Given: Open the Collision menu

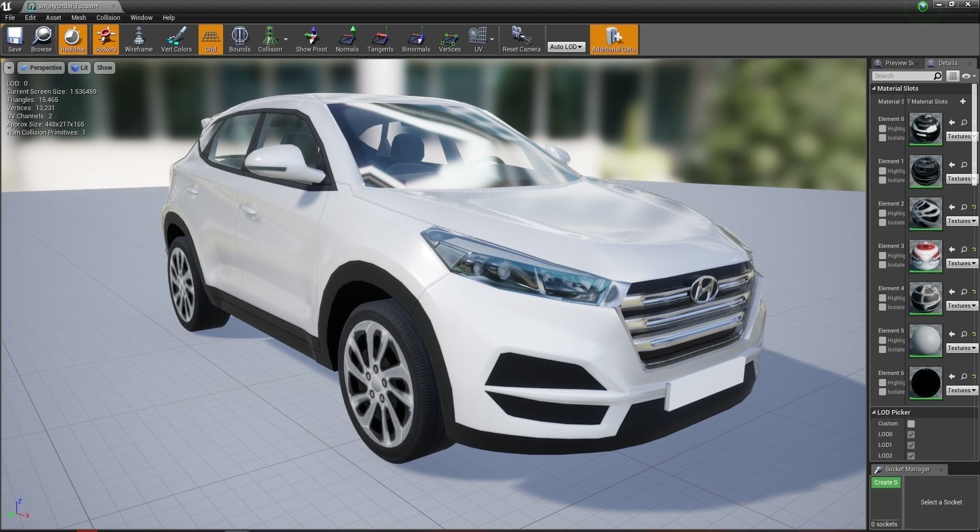Looking at the screenshot, I should coord(108,17).
